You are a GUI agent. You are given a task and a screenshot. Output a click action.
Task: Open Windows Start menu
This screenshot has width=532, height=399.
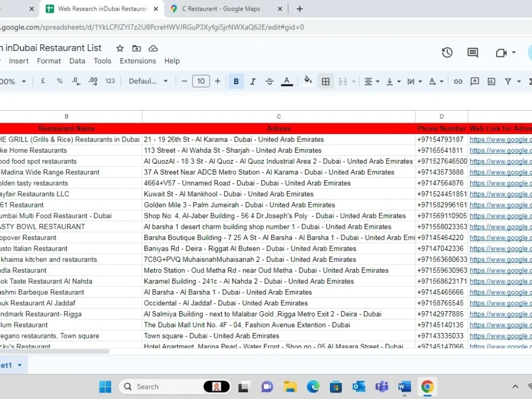[x=105, y=386]
